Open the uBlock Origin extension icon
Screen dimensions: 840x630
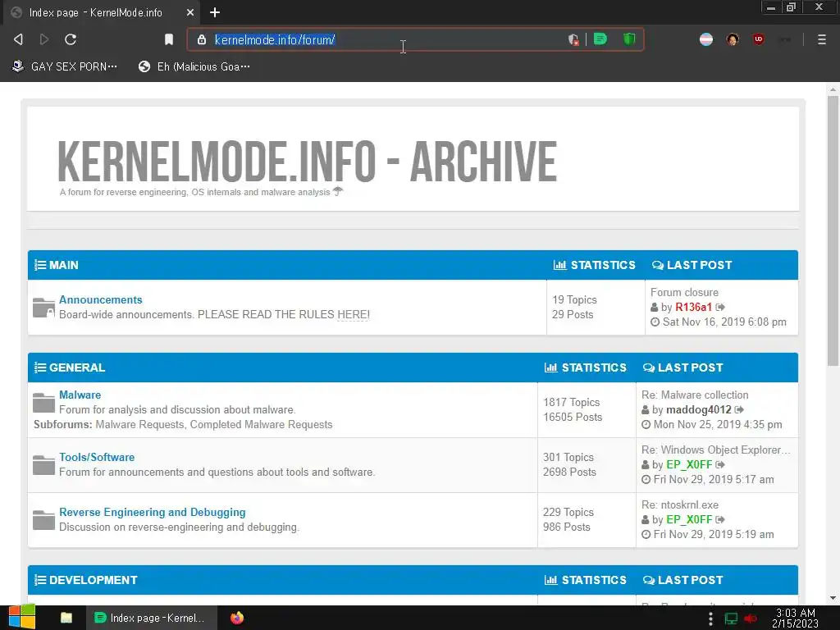[x=759, y=39]
